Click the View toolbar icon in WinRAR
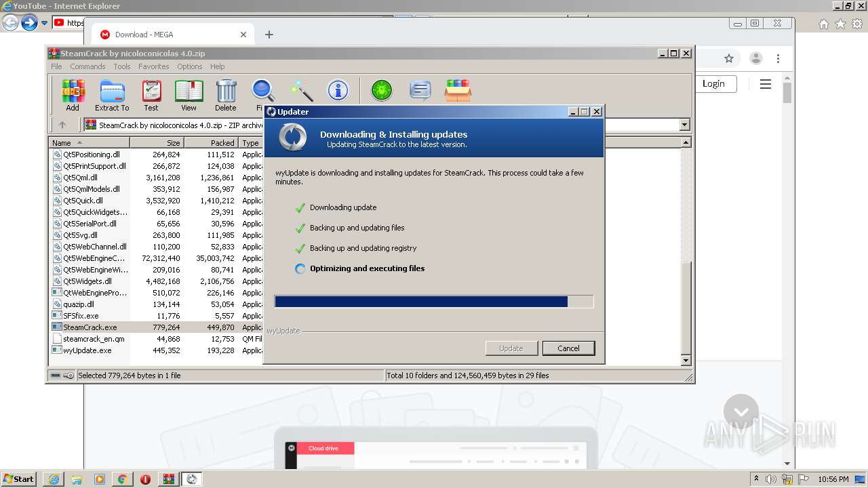 coord(189,95)
